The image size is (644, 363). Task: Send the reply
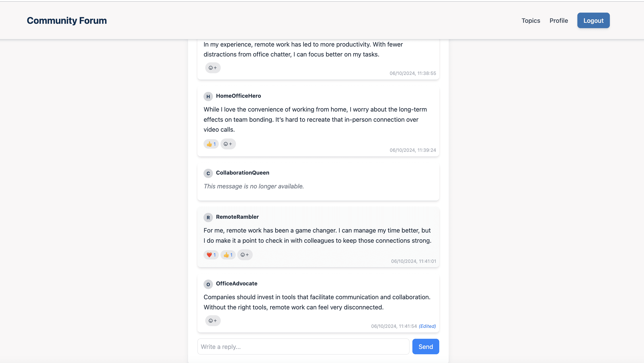click(425, 347)
